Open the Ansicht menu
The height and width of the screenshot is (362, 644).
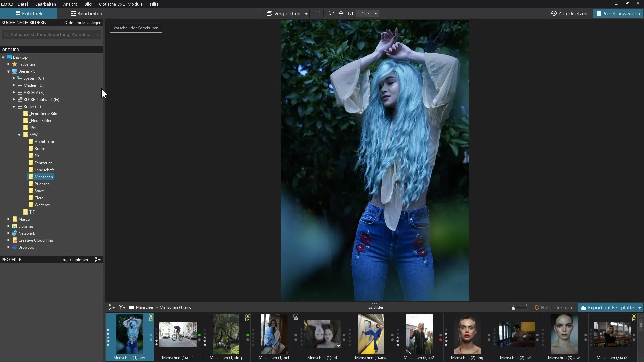(70, 4)
